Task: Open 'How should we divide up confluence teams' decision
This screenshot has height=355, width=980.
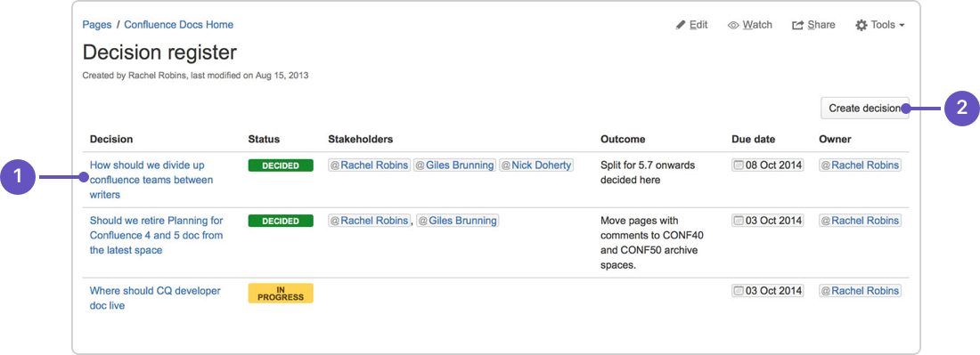Action: (151, 180)
